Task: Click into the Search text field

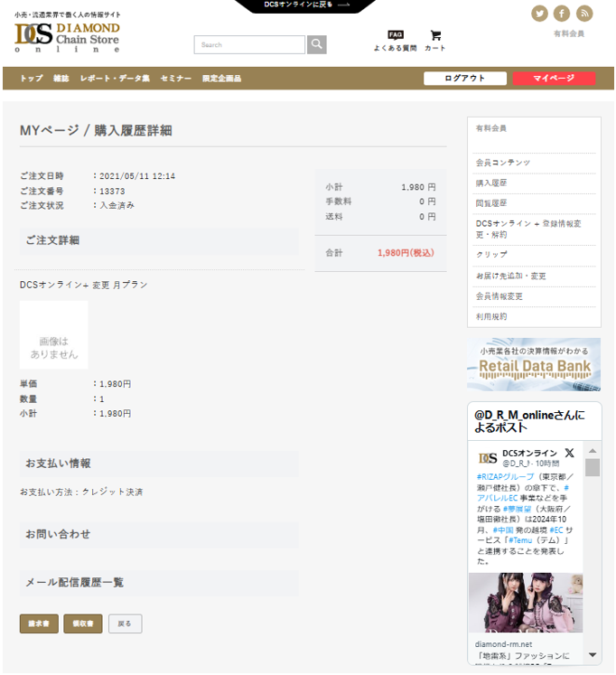Action: pos(249,44)
